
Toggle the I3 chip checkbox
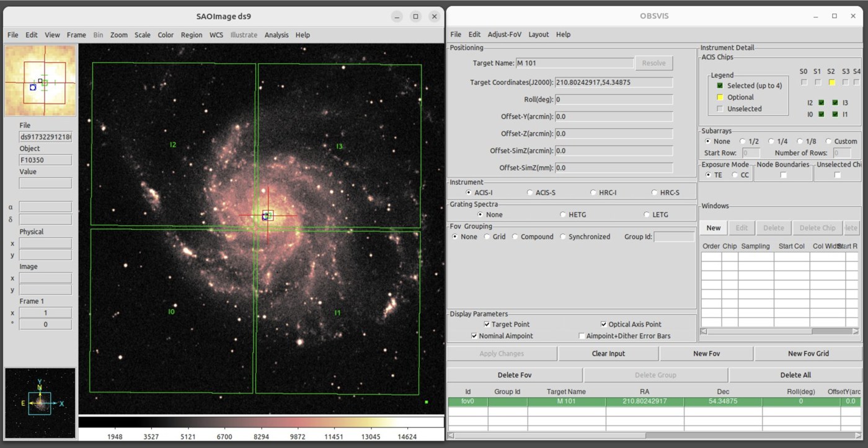pyautogui.click(x=835, y=102)
